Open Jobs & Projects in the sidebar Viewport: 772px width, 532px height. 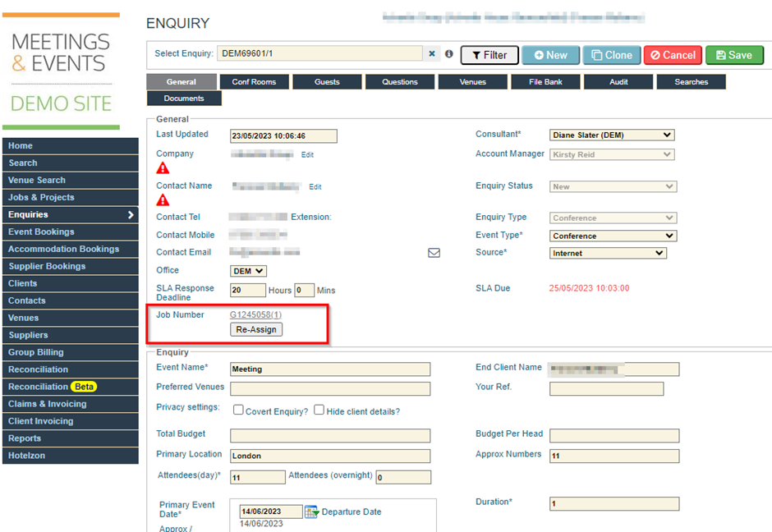pos(71,197)
